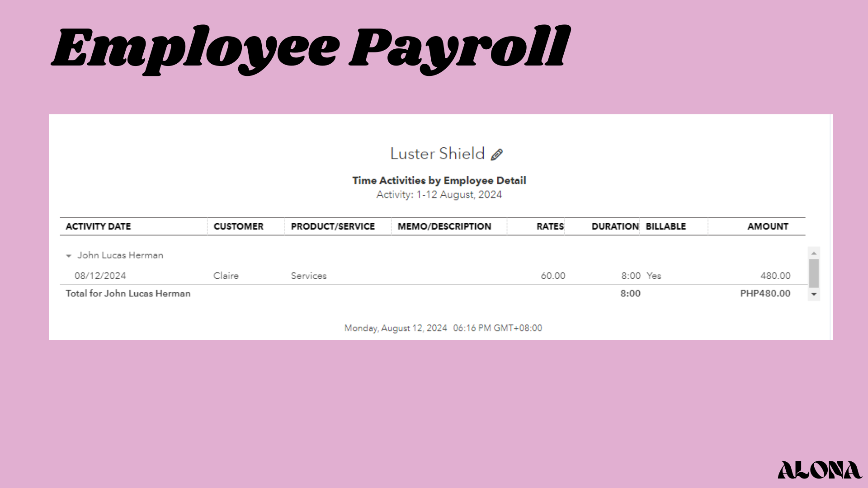Click the PRODUCT/SERVICE column header
The image size is (868, 488).
333,226
